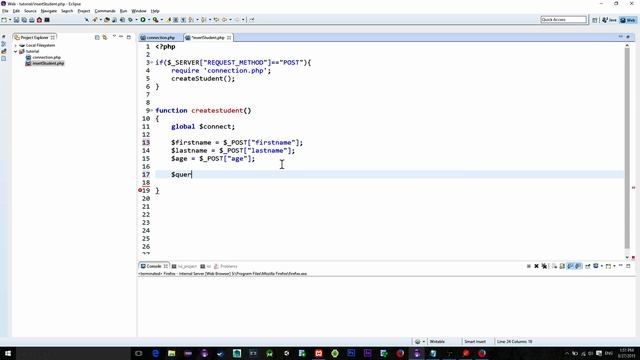Click the Save icon in the toolbar

point(16,20)
